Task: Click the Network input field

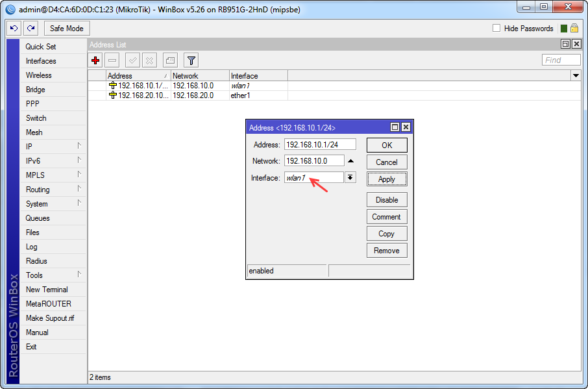Action: (x=314, y=161)
